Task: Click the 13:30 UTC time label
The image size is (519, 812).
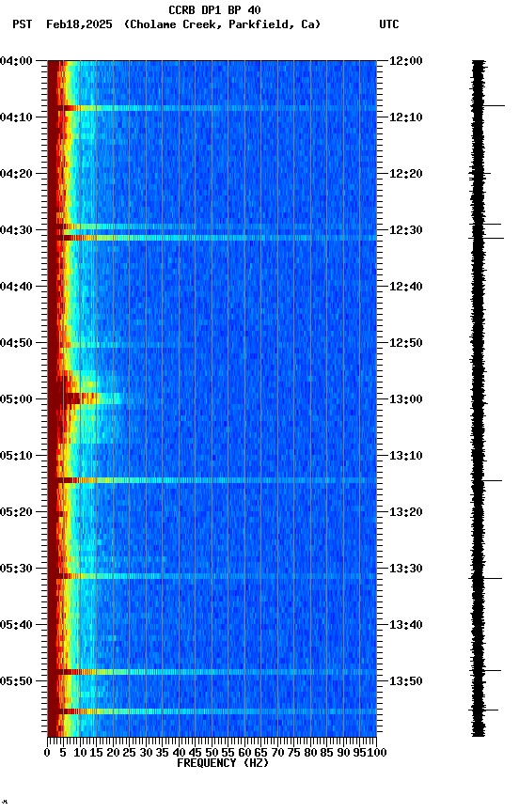Action: point(406,569)
